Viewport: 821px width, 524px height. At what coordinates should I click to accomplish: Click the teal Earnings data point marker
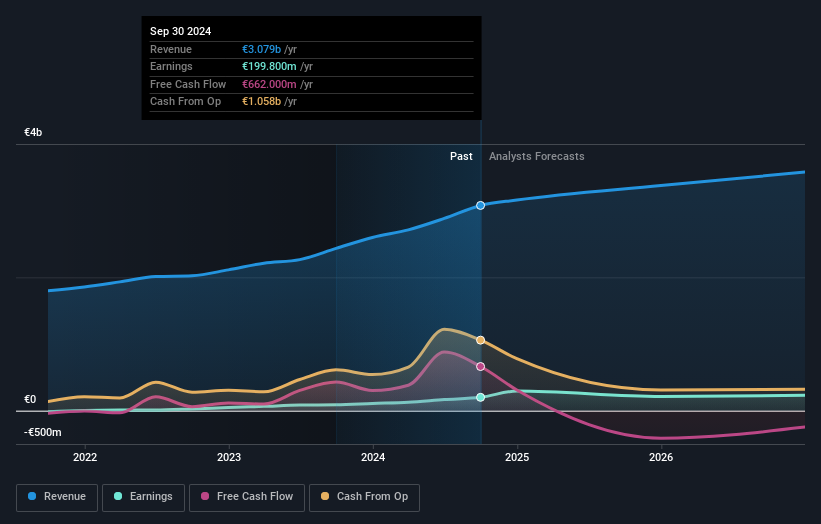480,397
